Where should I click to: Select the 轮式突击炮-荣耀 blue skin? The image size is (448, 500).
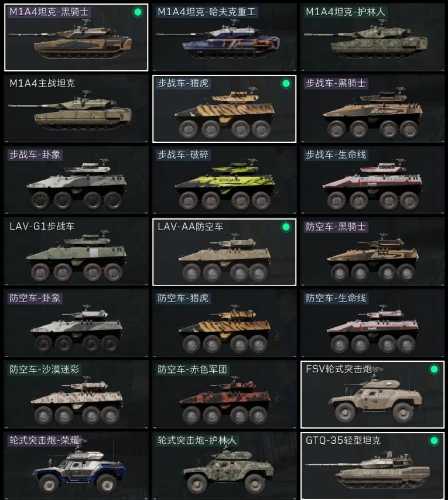76,466
